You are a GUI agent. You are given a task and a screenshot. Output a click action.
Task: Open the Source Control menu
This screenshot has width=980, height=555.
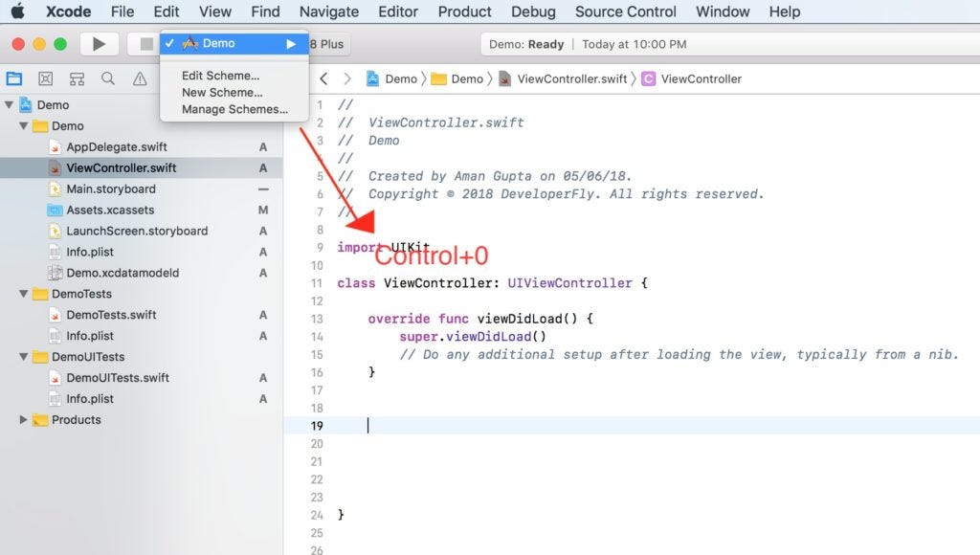coord(625,11)
